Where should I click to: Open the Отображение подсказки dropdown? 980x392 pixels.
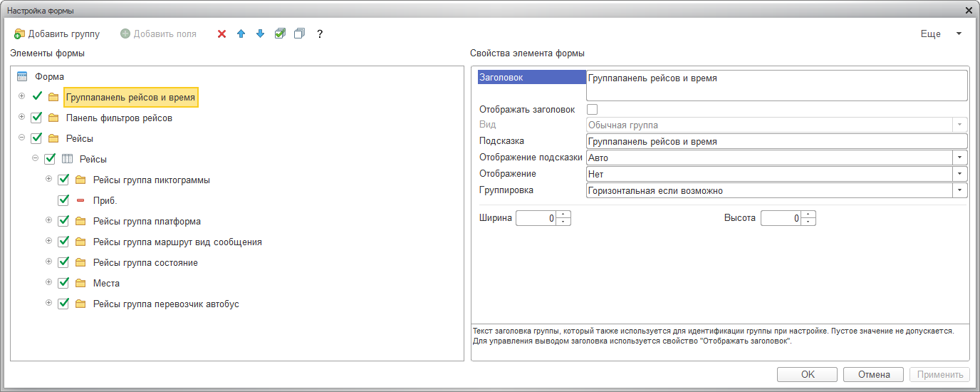click(x=960, y=158)
